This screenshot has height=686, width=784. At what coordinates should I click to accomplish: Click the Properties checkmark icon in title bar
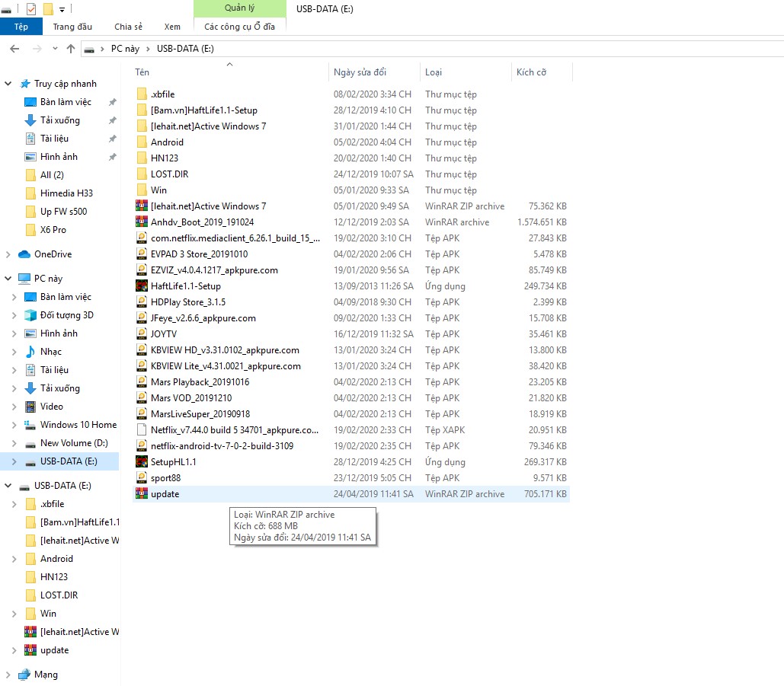[x=30, y=9]
